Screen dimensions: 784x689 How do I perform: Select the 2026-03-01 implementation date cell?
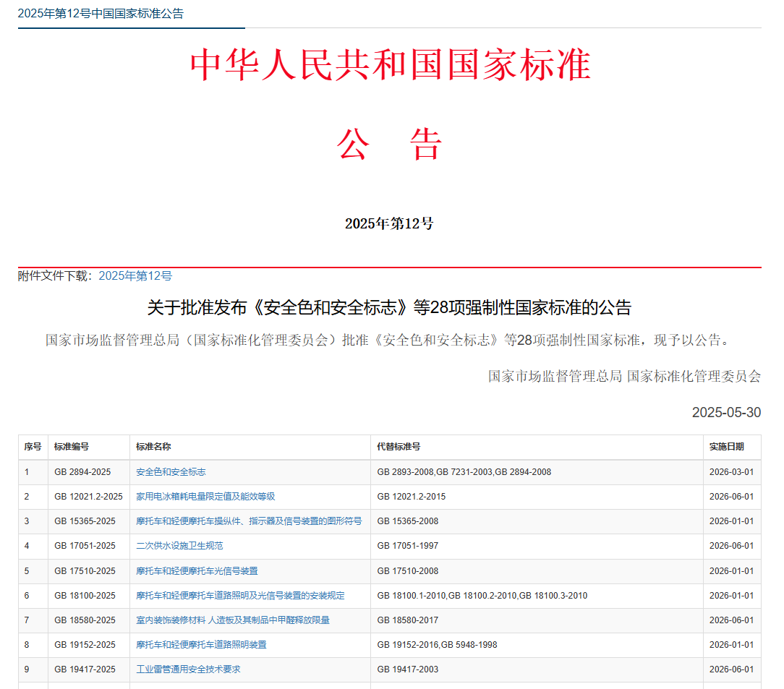point(731,471)
